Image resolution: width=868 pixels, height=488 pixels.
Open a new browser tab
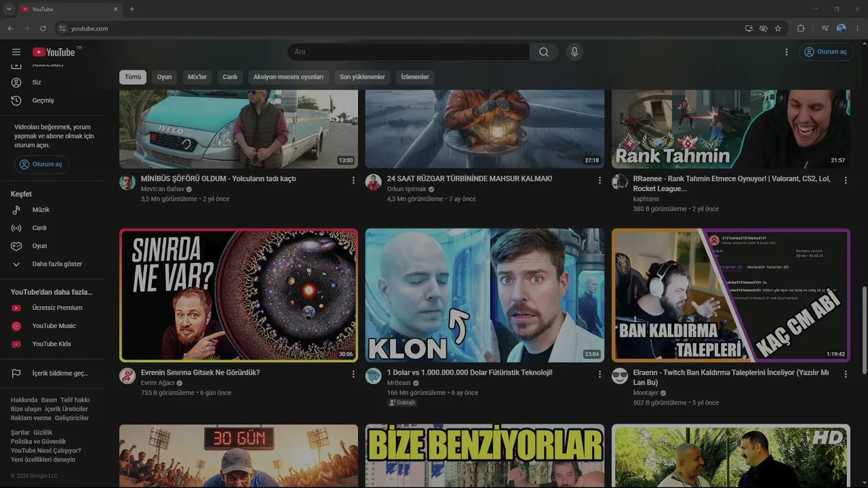click(132, 9)
